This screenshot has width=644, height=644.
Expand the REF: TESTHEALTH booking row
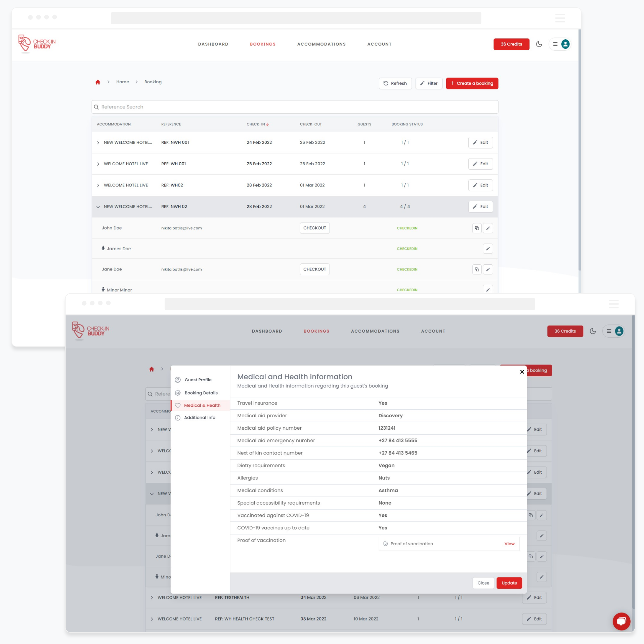[x=152, y=598]
